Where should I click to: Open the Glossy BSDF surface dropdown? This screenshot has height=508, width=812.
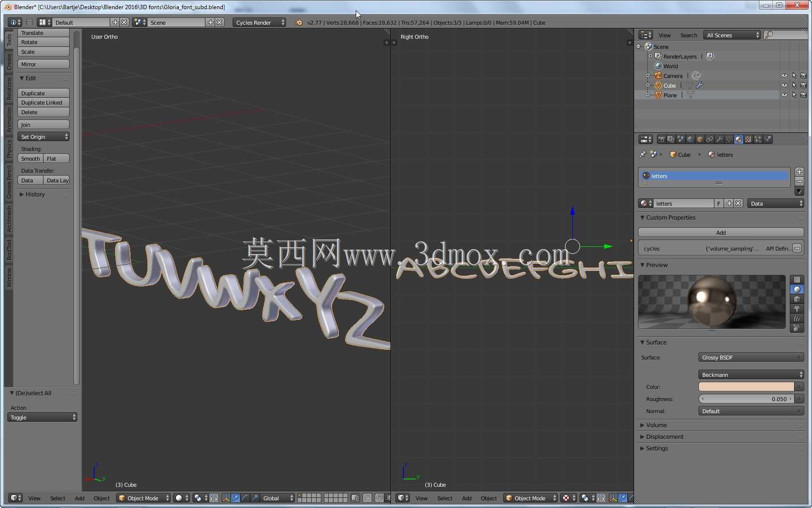coord(751,358)
